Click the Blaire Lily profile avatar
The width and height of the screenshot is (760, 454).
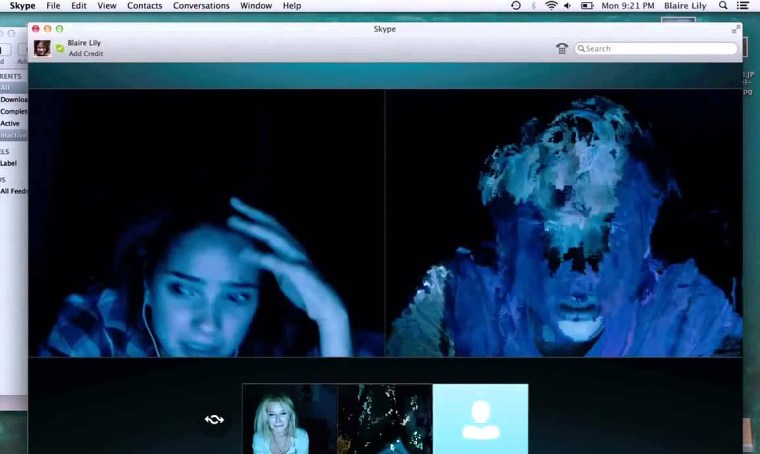click(42, 48)
